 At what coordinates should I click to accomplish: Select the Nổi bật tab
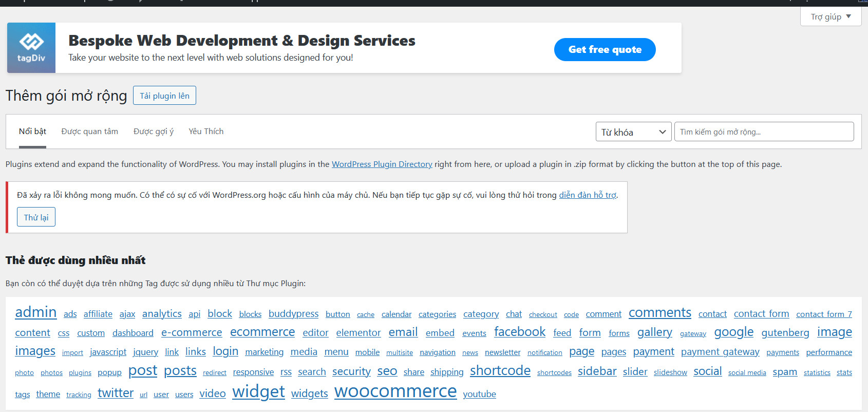click(32, 132)
